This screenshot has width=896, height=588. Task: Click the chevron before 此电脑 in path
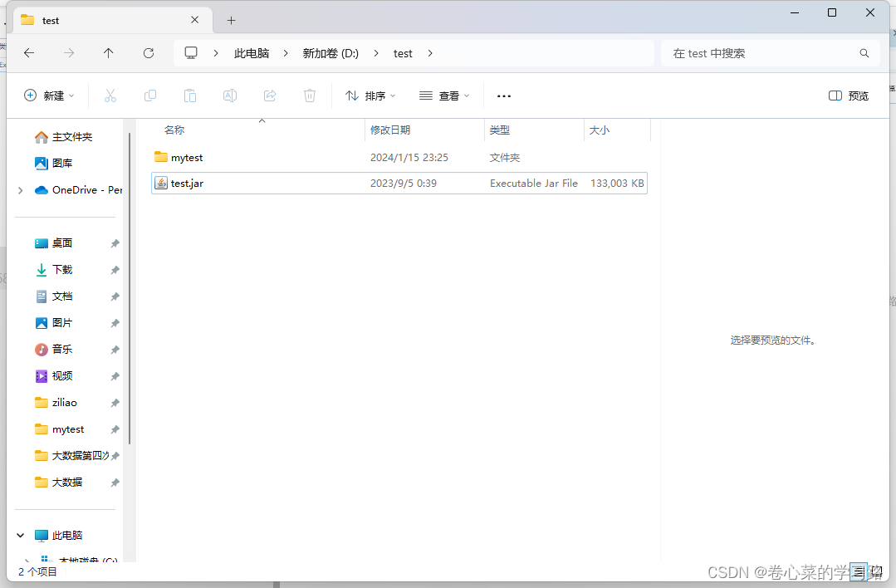[x=216, y=53]
